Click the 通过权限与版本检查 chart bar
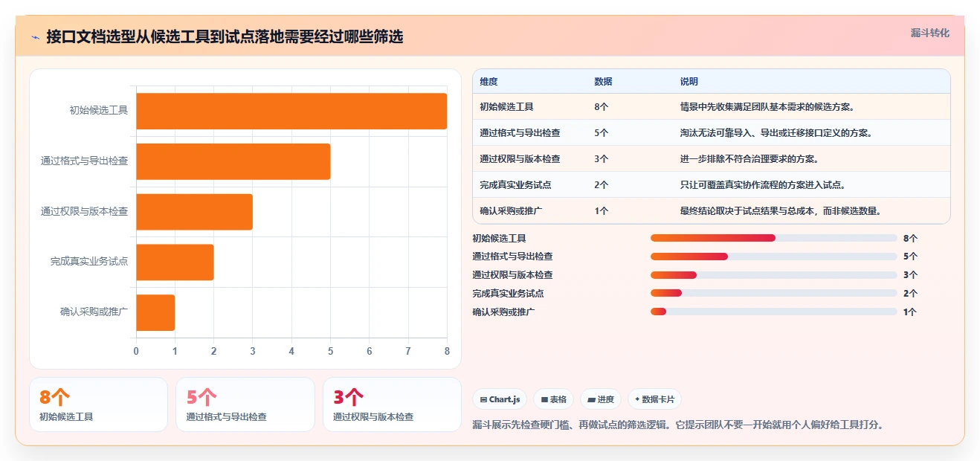980x461 pixels. pyautogui.click(x=194, y=212)
